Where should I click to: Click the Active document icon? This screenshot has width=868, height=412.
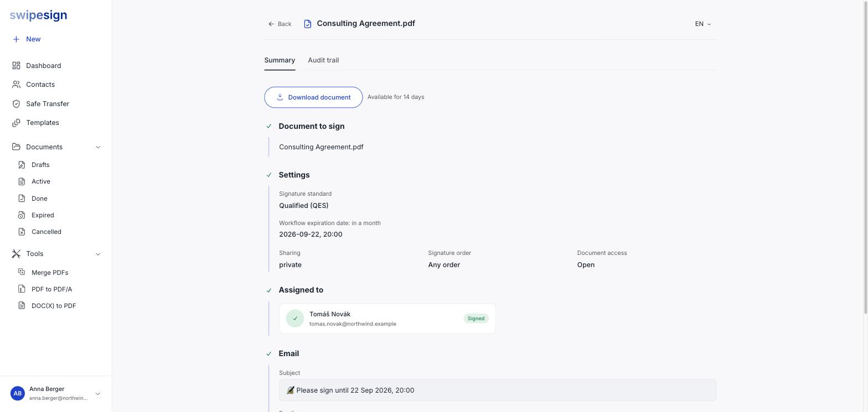click(22, 181)
